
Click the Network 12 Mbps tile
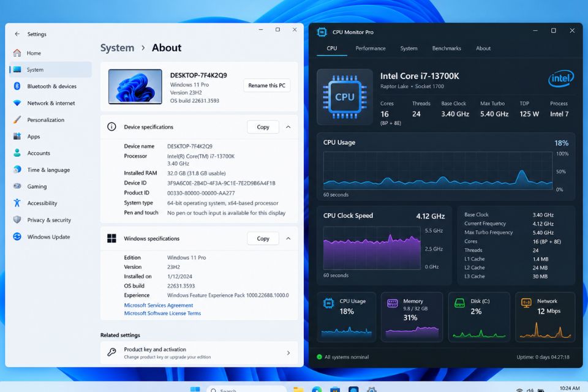tap(545, 317)
